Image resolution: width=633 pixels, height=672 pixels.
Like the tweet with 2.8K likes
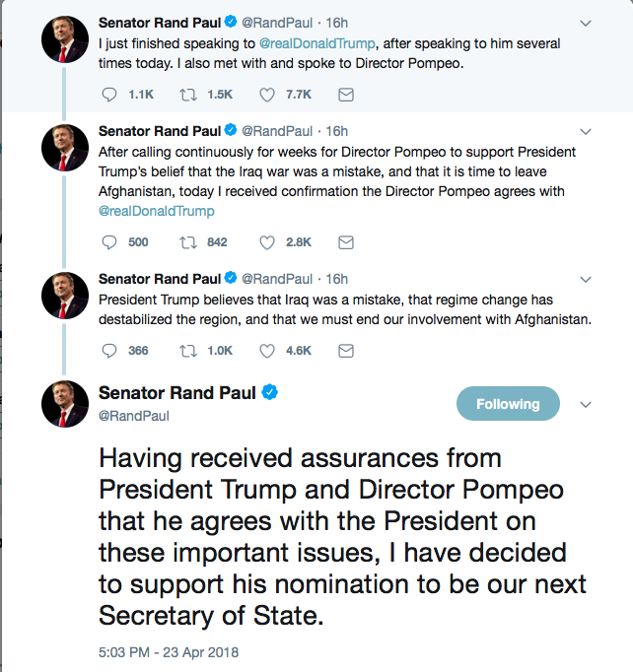coord(267,241)
